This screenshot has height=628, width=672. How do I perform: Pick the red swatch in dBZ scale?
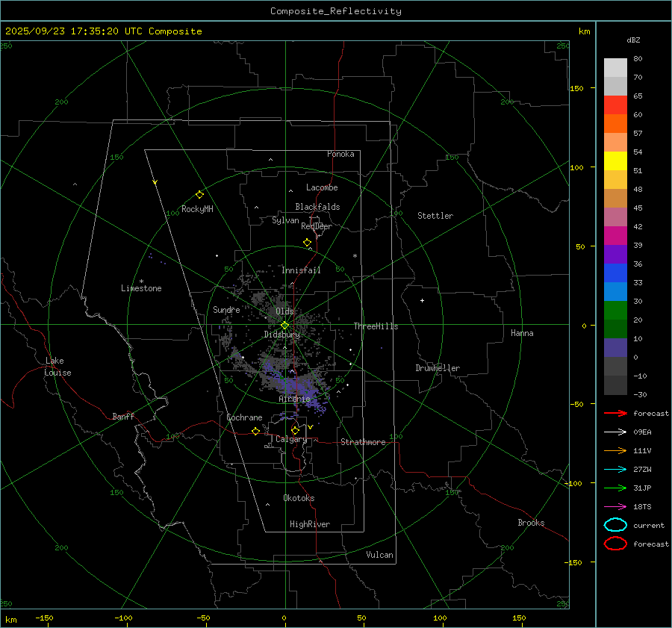click(x=615, y=105)
